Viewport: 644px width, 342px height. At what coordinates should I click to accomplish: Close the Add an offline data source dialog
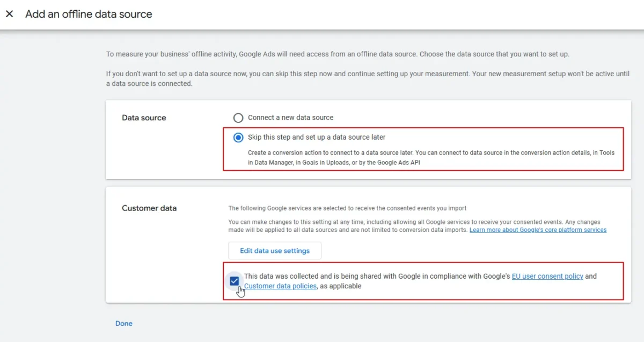click(10, 14)
